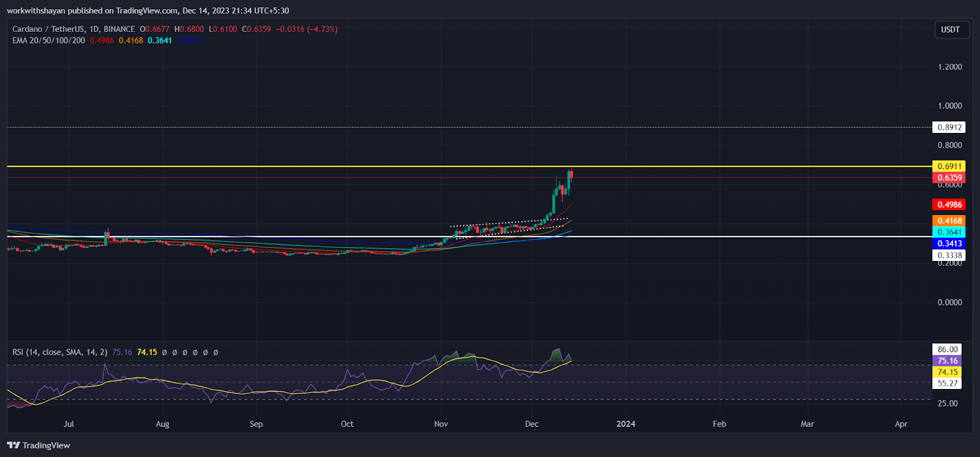This screenshot has height=457, width=980.
Task: Click the −0.0316 (−4.73%) change value
Action: point(307,29)
